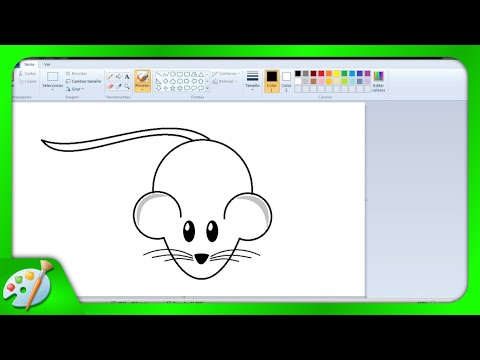Choose the cloud callout shape
This screenshot has height=360, width=480.
[201, 88]
